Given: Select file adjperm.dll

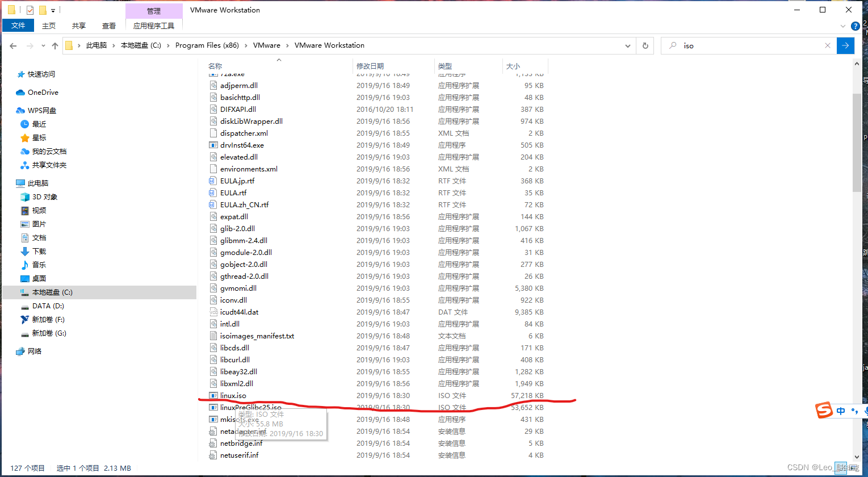Looking at the screenshot, I should tap(239, 86).
